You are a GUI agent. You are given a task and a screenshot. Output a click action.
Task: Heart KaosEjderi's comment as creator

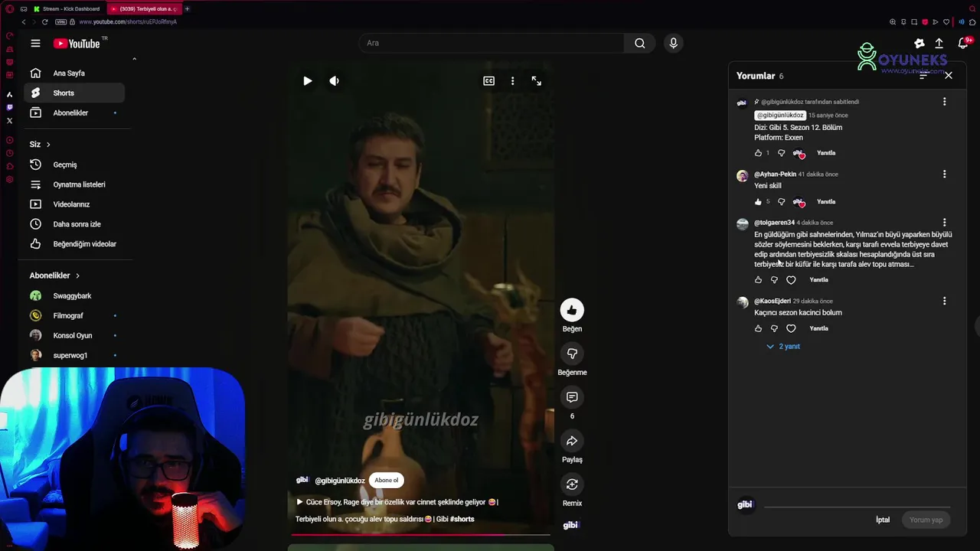tap(791, 329)
